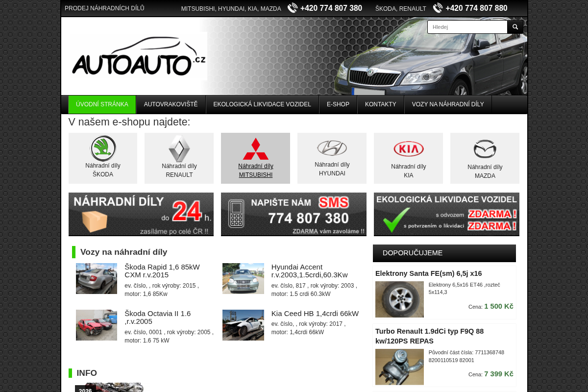Click the Napište nám SMS banner
The image size is (588, 392).
click(294, 214)
